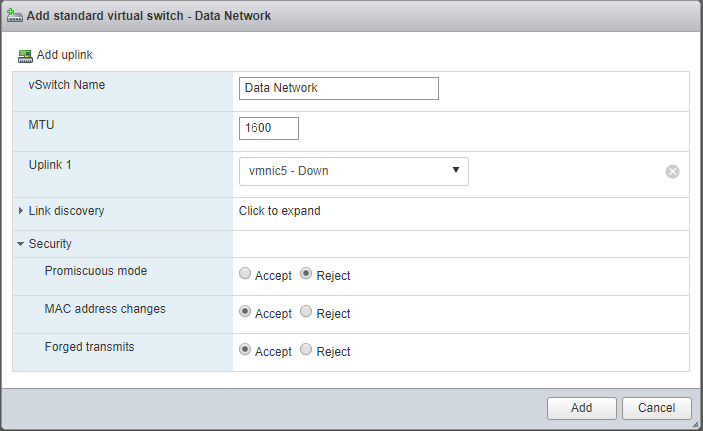The height and width of the screenshot is (431, 703).
Task: Cancel the virtual switch dialog
Action: point(656,408)
